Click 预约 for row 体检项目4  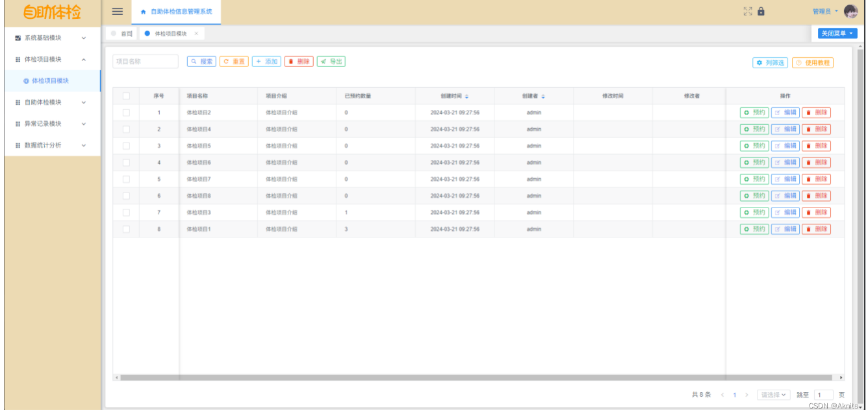point(754,129)
